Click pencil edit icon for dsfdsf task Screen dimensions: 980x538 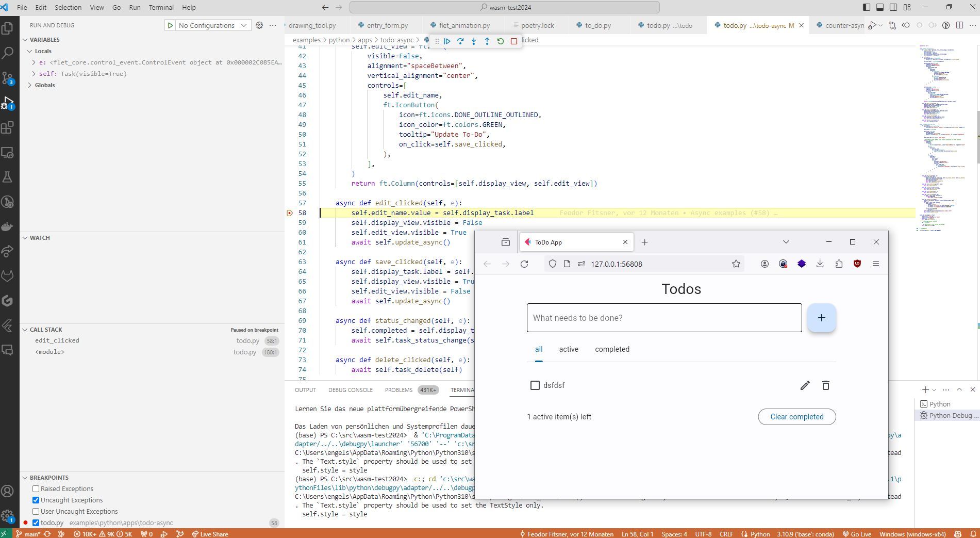coord(805,385)
